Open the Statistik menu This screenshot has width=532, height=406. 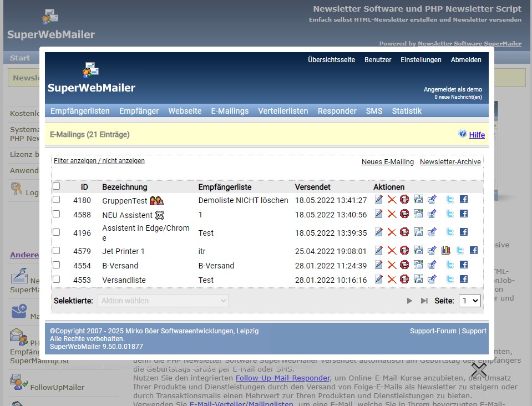pyautogui.click(x=407, y=111)
